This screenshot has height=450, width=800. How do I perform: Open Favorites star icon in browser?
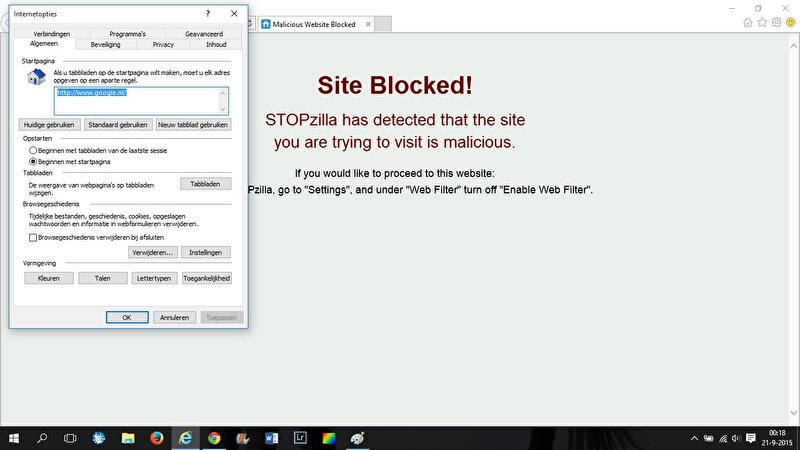coord(762,22)
